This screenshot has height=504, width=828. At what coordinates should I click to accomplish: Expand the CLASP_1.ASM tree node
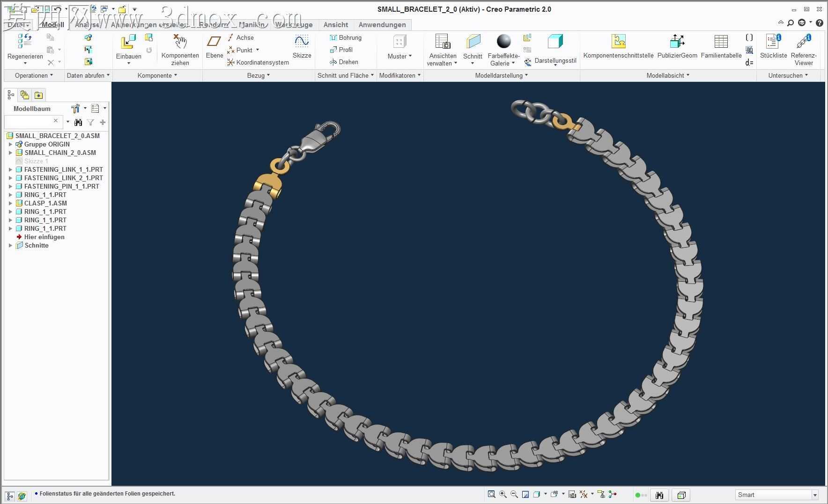(10, 203)
